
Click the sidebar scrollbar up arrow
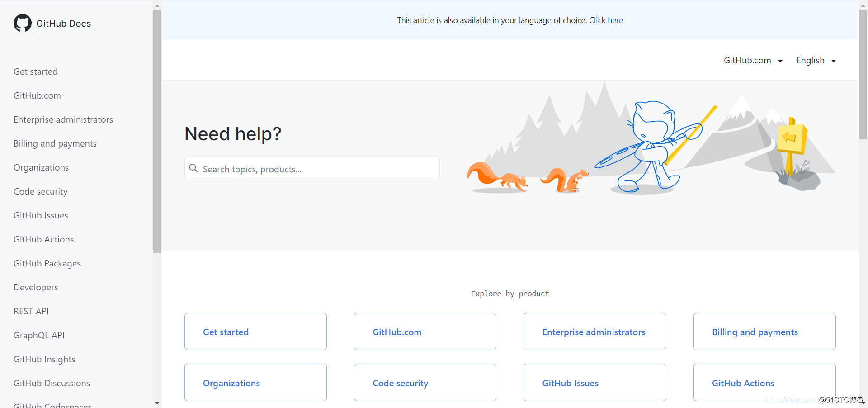(157, 5)
